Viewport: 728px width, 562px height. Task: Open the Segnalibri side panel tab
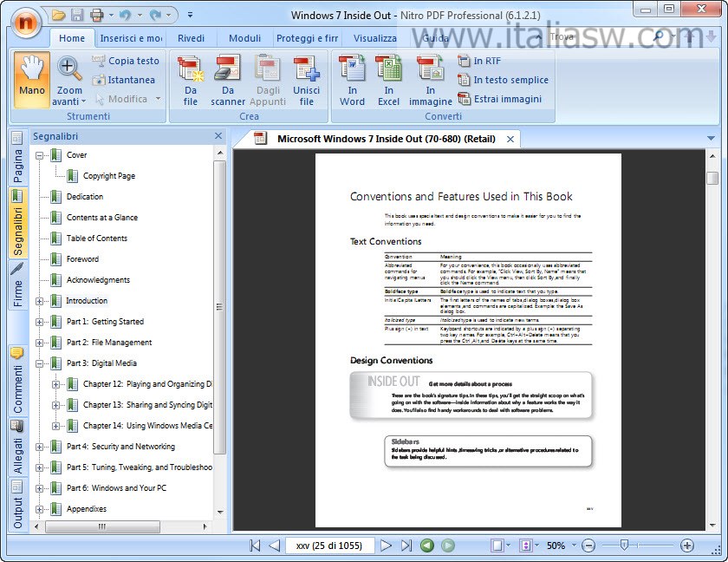pyautogui.click(x=17, y=223)
